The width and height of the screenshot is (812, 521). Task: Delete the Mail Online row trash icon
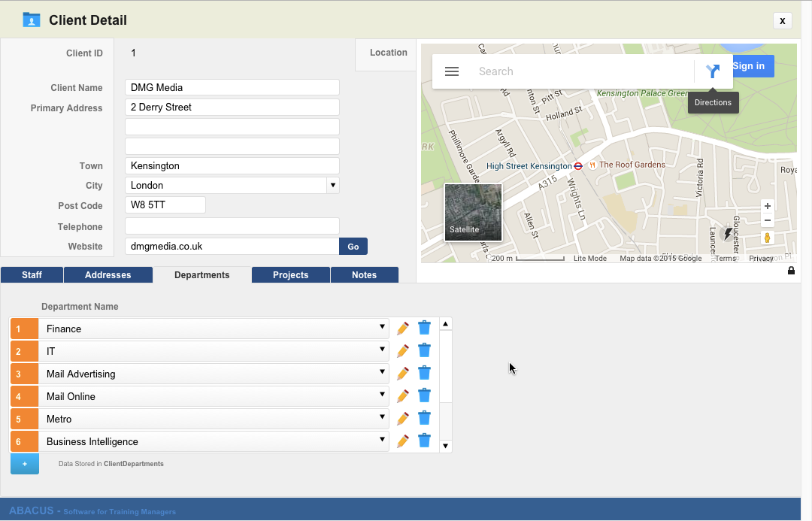(x=424, y=395)
